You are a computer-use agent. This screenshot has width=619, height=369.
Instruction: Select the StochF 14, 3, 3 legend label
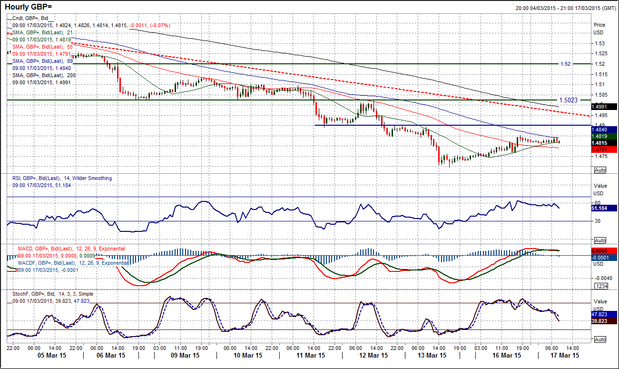pyautogui.click(x=53, y=294)
